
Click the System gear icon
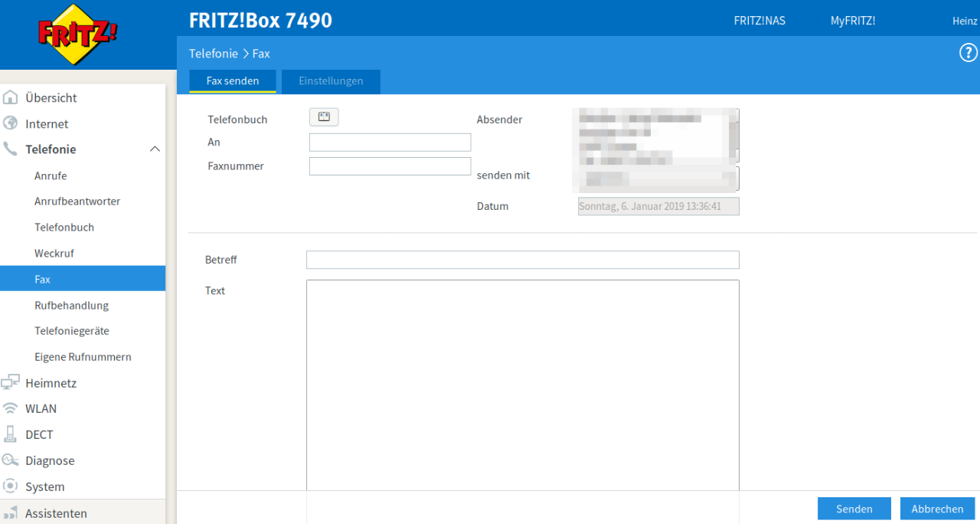[10, 486]
